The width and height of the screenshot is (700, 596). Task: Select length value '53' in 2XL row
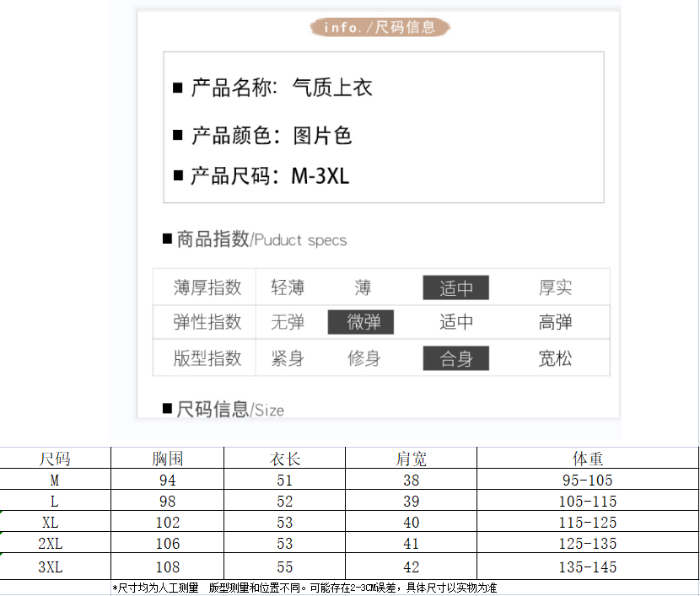[285, 543]
